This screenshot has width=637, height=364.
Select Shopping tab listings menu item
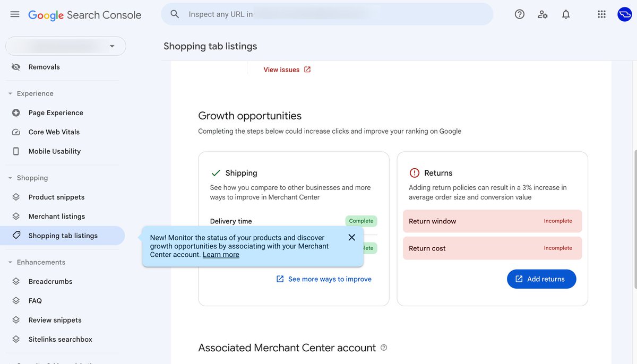tap(62, 236)
